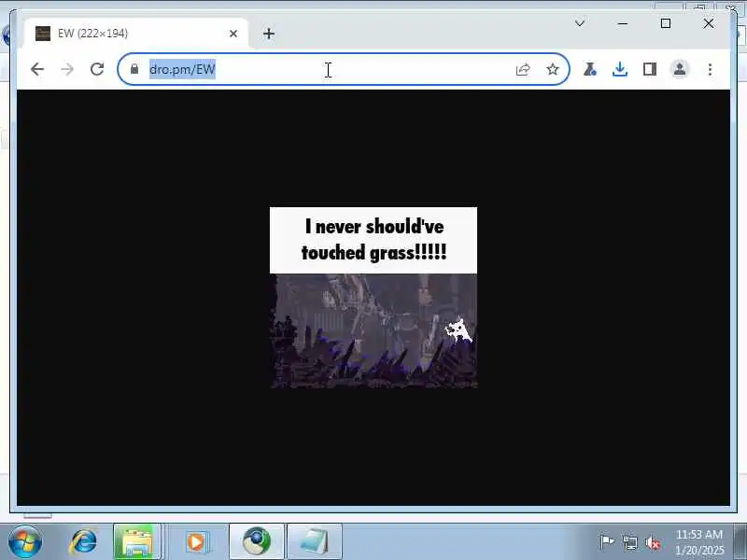Bookmark this tab with the star
747x560 pixels.
pyautogui.click(x=552, y=69)
